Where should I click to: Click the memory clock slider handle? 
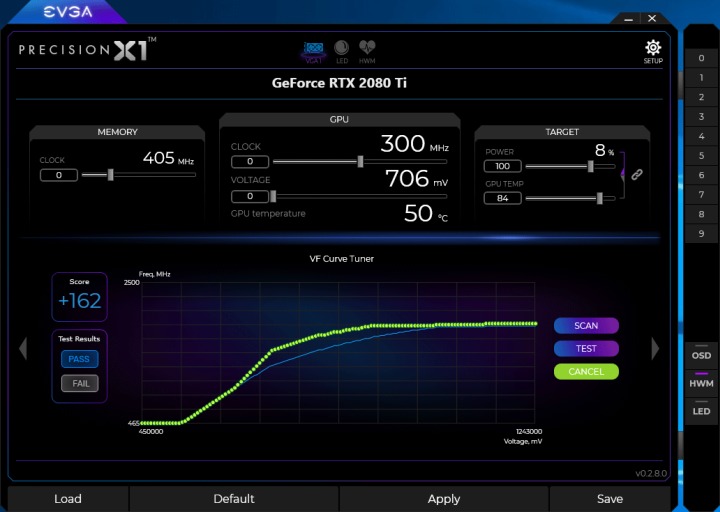[x=111, y=174]
